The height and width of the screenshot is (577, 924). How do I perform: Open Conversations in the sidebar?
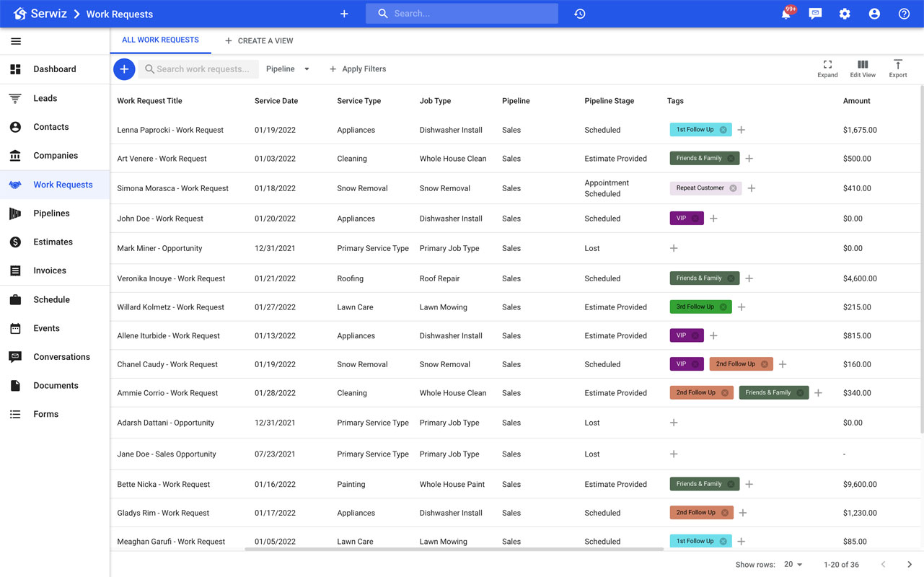[x=55, y=357]
